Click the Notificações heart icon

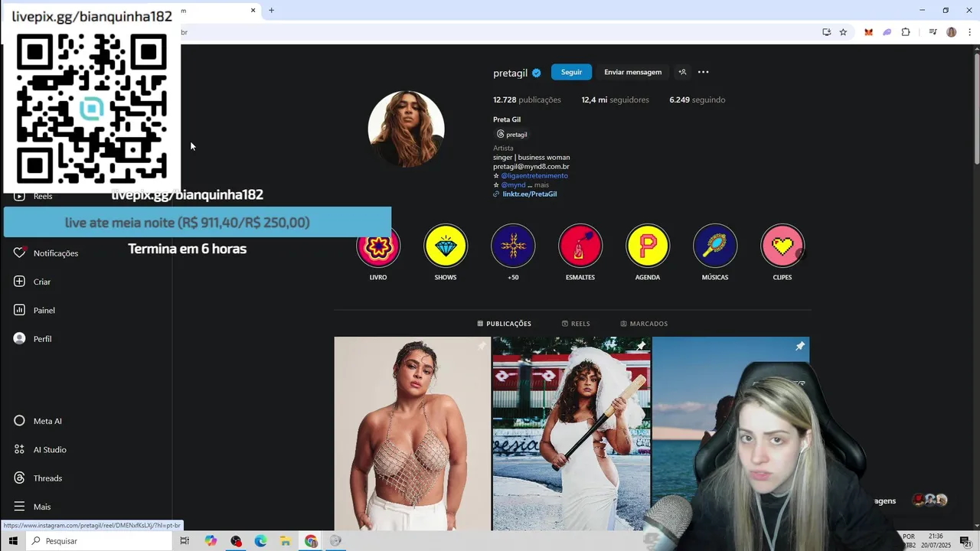pyautogui.click(x=20, y=253)
